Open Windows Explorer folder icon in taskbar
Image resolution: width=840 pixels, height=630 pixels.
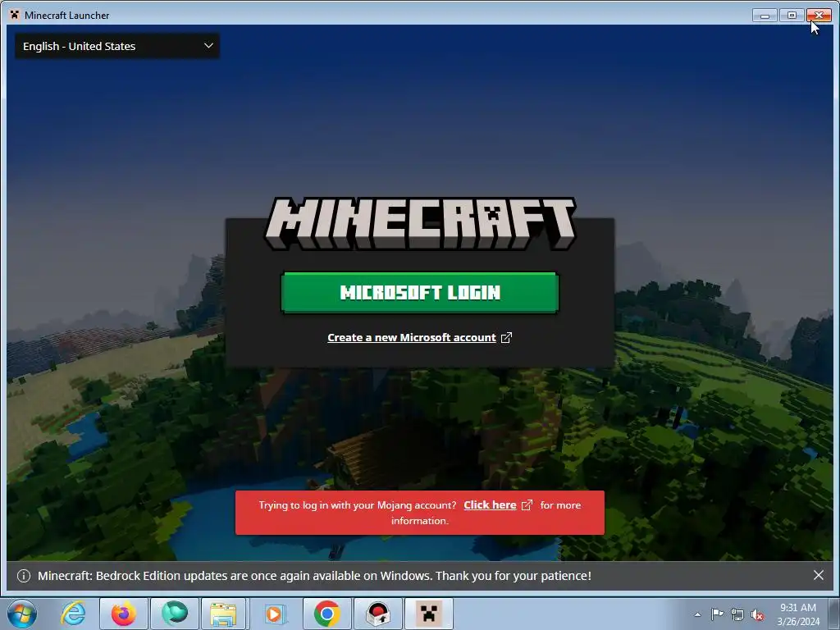(223, 614)
